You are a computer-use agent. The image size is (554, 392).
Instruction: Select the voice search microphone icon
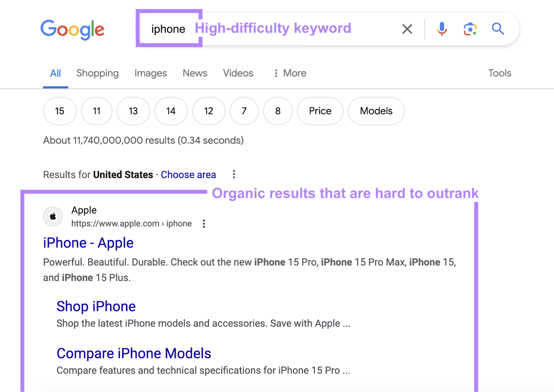tap(442, 29)
